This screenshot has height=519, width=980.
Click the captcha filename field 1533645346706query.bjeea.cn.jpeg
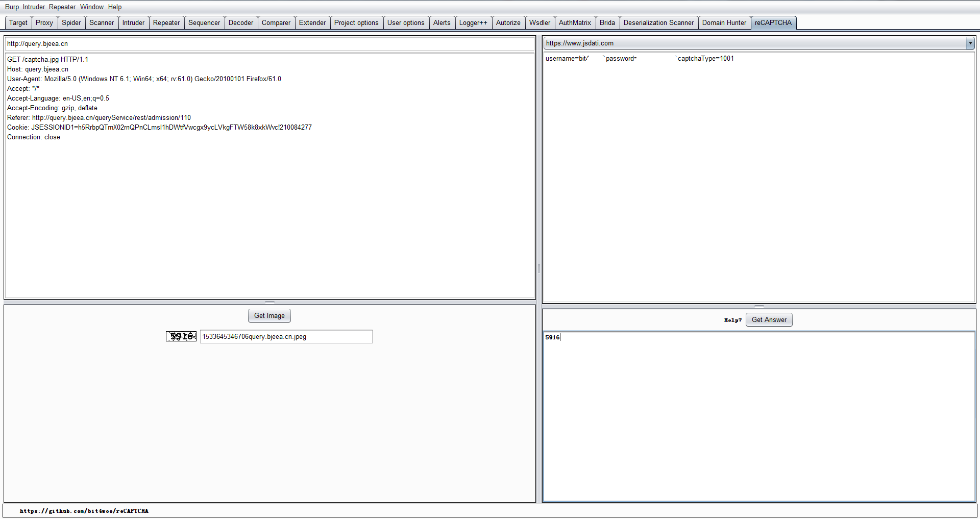286,336
